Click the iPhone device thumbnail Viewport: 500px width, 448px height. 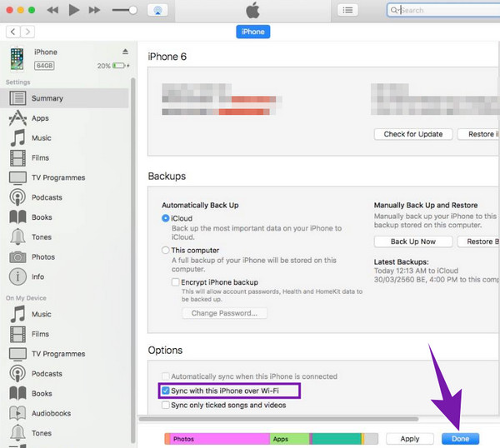17,59
